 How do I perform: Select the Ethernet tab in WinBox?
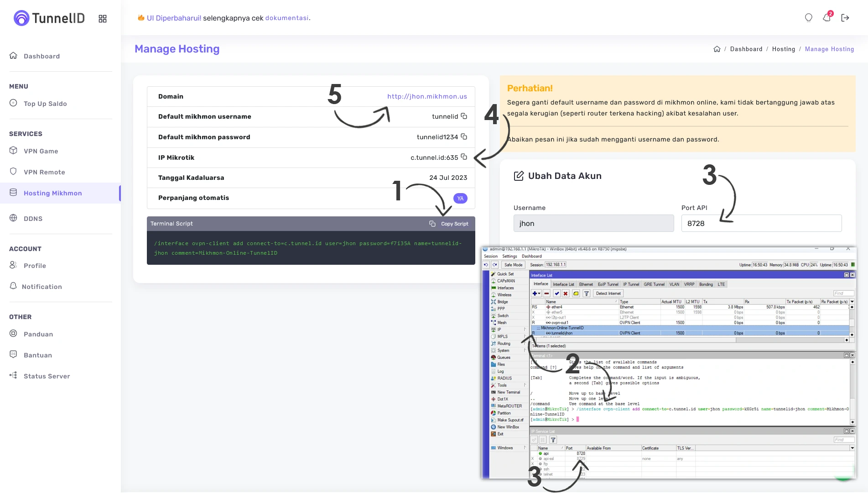pos(586,284)
